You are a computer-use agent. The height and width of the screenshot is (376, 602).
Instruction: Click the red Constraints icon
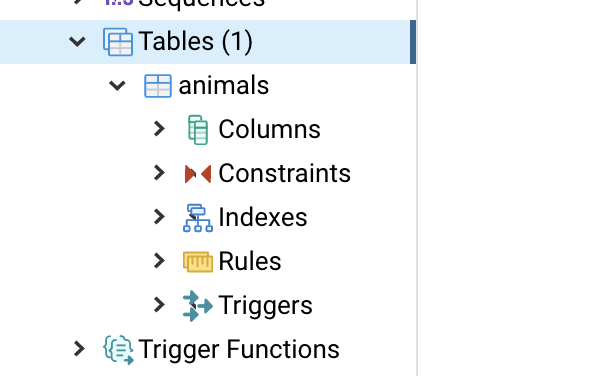point(198,174)
